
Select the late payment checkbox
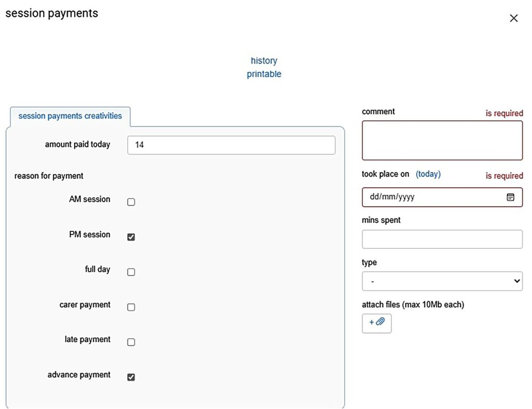131,342
